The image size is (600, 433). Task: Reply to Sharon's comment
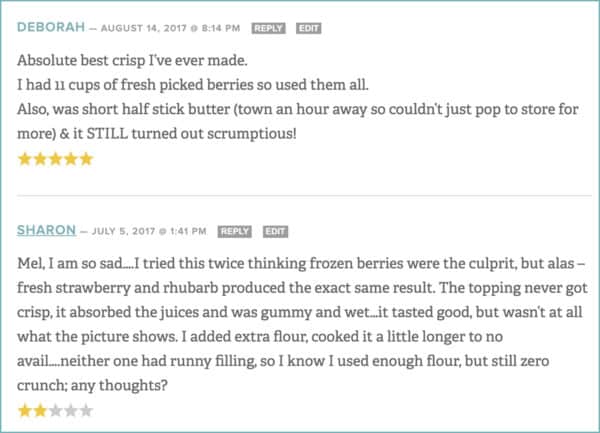coord(235,231)
